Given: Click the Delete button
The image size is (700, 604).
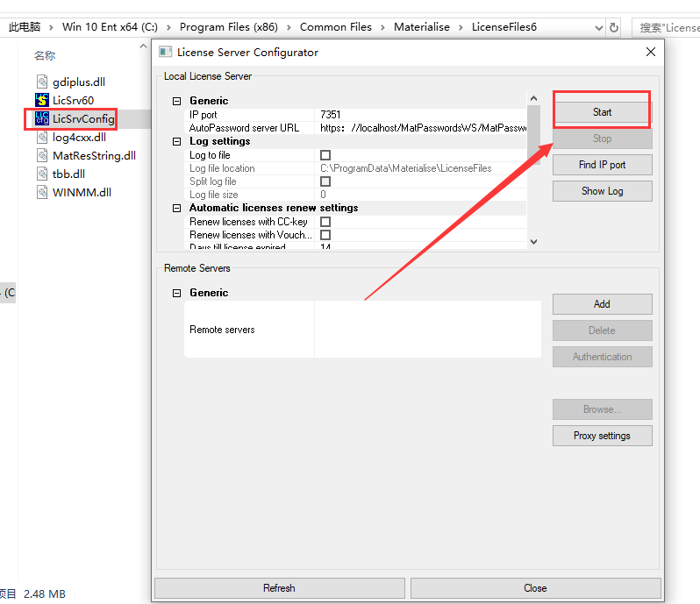Looking at the screenshot, I should click(x=602, y=330).
